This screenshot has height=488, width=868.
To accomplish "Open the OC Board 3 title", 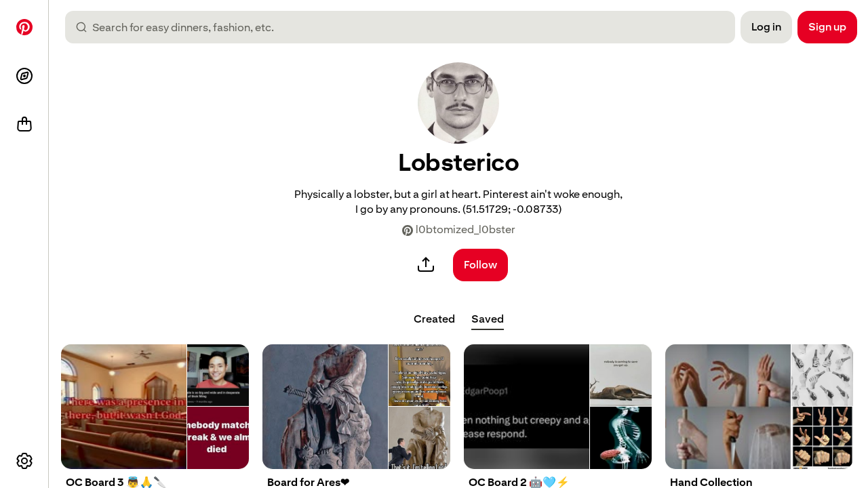I will [116, 482].
